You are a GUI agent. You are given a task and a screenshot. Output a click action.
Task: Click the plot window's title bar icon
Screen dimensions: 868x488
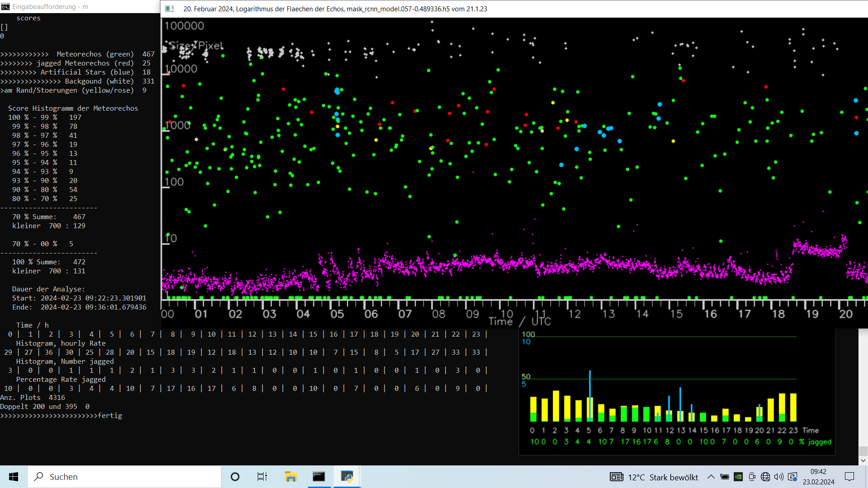(170, 9)
